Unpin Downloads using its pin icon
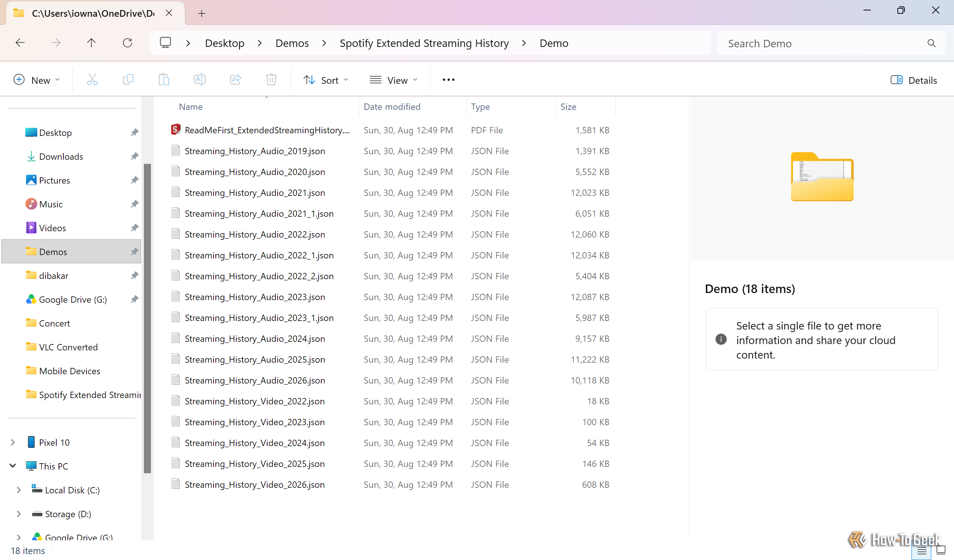The image size is (954, 560). (135, 156)
